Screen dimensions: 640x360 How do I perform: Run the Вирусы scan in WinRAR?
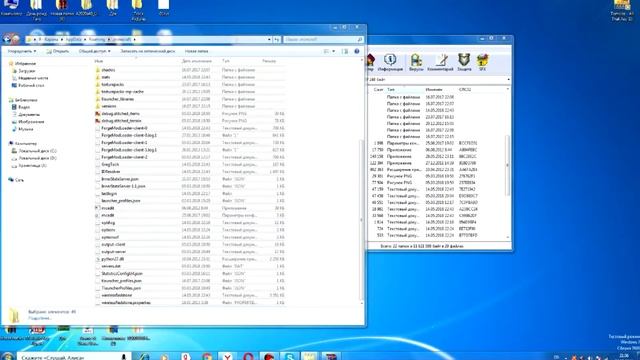416,62
